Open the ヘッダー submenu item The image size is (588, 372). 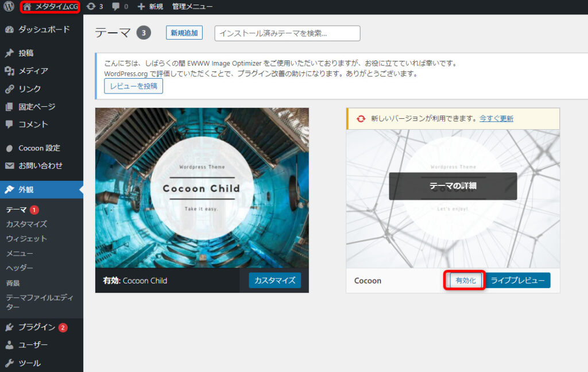point(20,268)
